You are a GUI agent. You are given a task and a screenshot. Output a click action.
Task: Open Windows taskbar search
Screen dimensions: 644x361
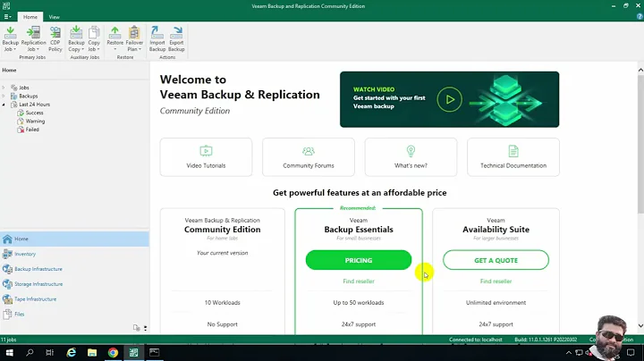click(x=30, y=352)
